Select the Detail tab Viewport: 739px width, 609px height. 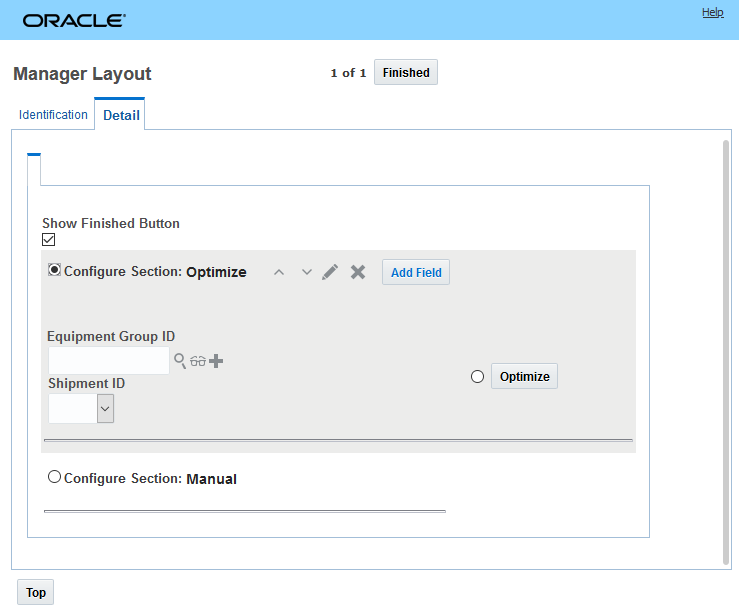point(121,116)
